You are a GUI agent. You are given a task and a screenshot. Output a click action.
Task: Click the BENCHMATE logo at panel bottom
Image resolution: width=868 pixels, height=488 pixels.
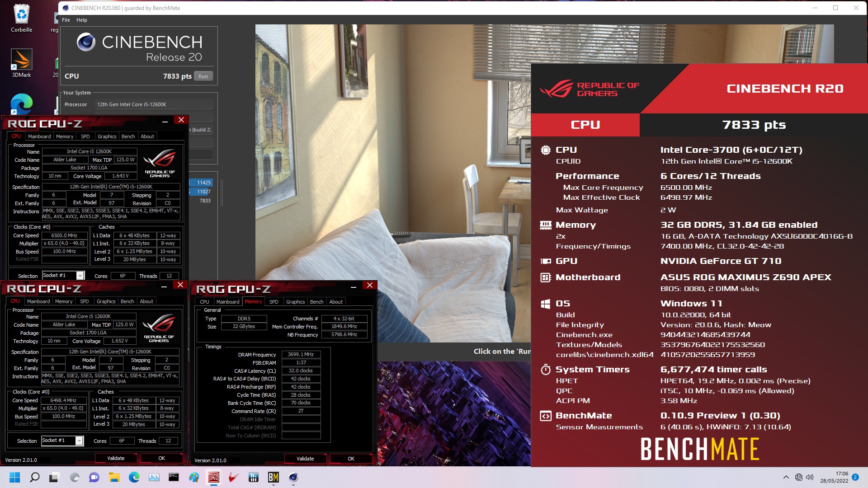point(699,449)
